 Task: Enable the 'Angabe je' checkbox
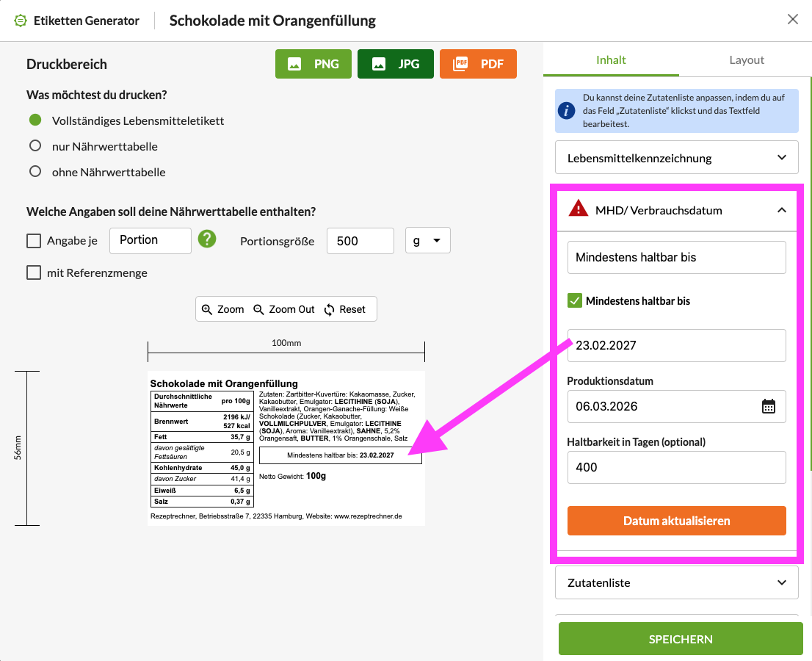[34, 240]
